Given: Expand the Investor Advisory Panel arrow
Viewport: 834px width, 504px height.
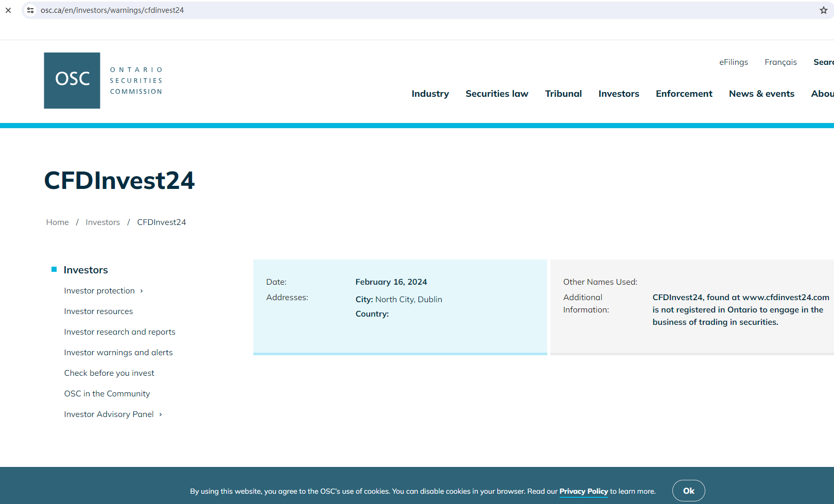Looking at the screenshot, I should (161, 415).
